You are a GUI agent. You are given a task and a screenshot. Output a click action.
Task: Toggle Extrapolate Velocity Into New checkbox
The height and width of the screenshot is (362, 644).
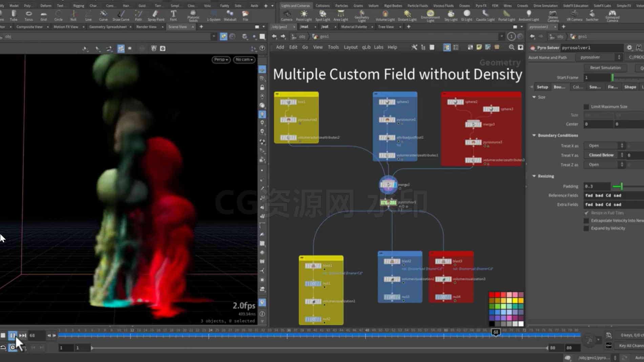586,220
